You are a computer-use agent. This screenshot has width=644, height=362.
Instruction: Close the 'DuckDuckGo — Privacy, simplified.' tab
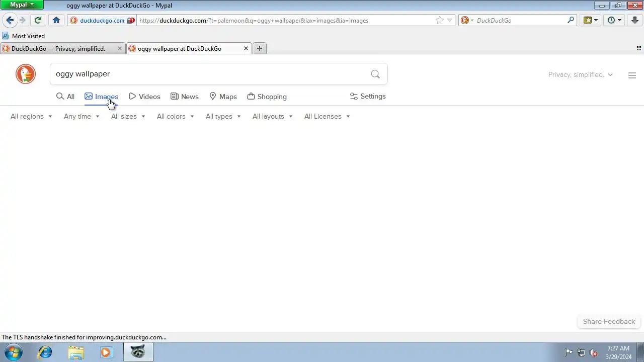click(120, 49)
